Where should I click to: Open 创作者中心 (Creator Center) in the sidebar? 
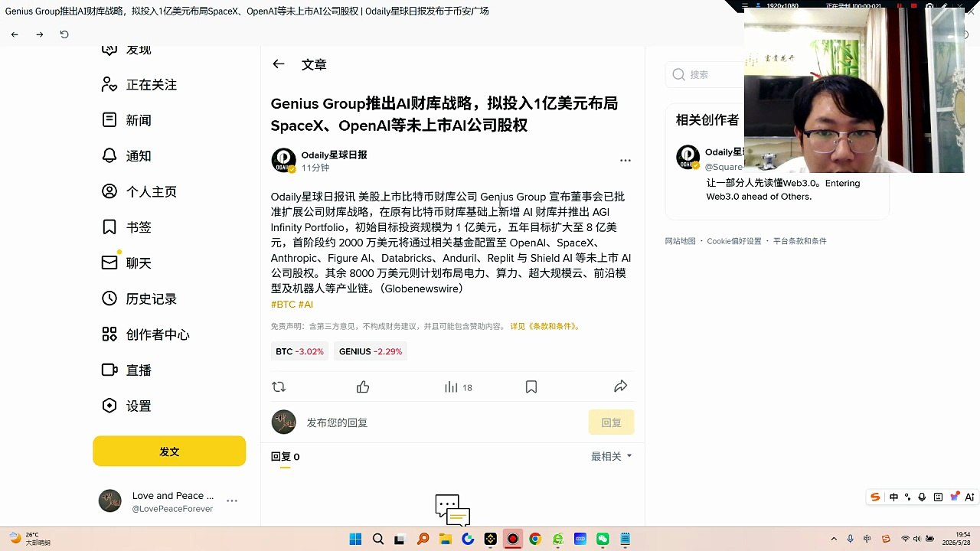coord(158,334)
